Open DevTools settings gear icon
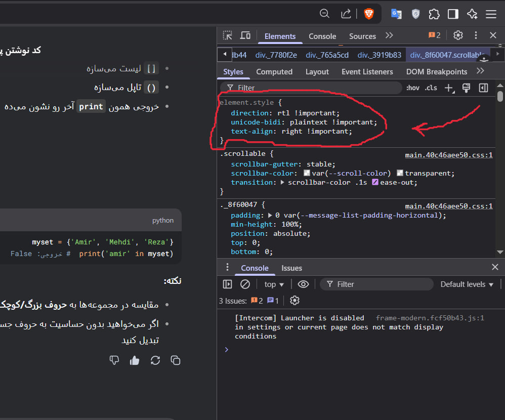The height and width of the screenshot is (420, 505). coord(458,35)
